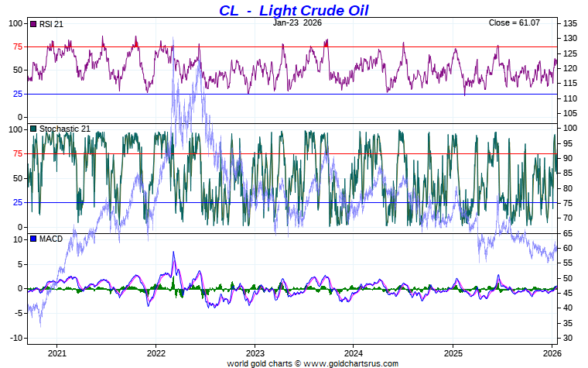The image size is (588, 368).
Task: Click the 2021 x-axis year label
Action: pyautogui.click(x=57, y=353)
